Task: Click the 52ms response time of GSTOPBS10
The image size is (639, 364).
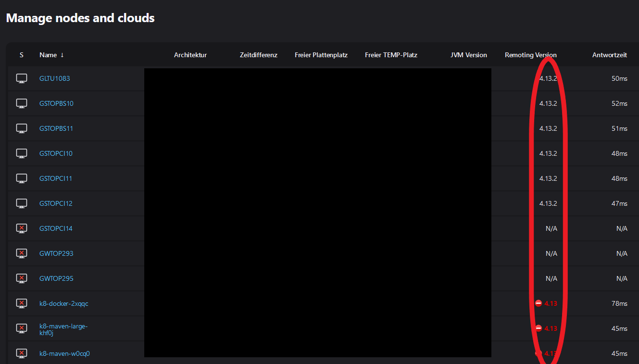Action: pyautogui.click(x=619, y=103)
